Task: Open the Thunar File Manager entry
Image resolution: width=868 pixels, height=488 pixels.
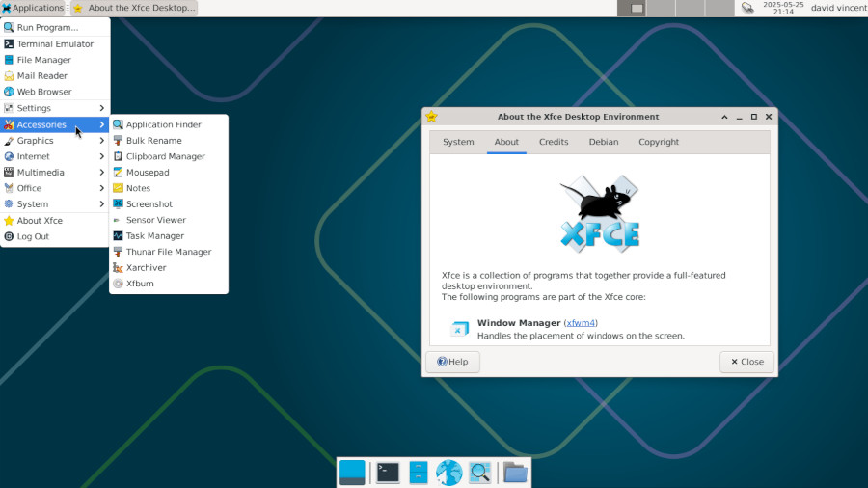Action: tap(168, 252)
